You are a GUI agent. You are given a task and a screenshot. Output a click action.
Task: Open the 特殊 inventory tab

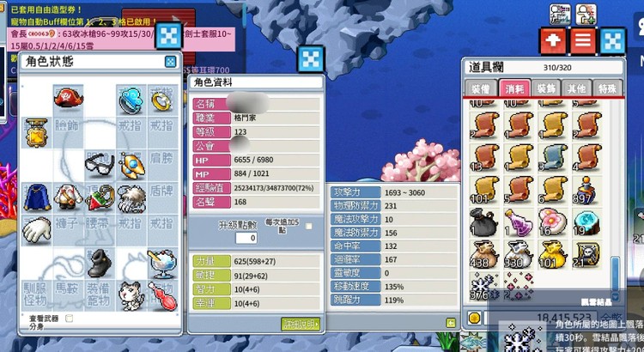(x=607, y=88)
